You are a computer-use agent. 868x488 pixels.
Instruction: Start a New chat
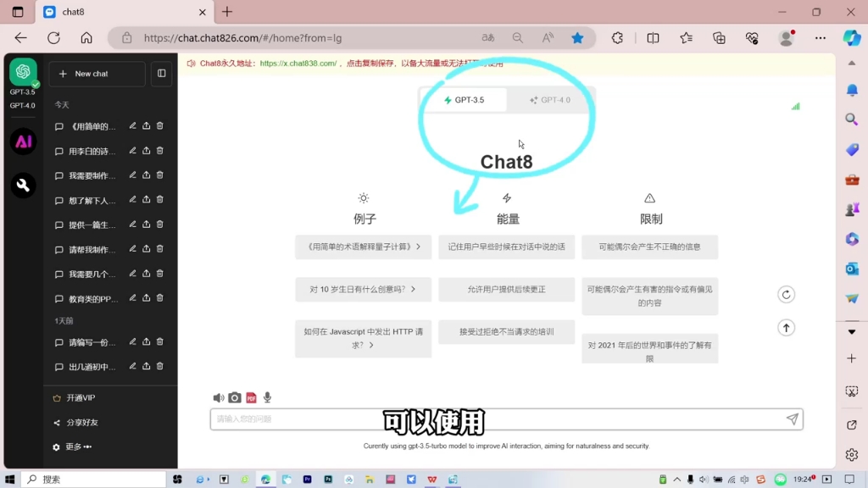click(97, 74)
